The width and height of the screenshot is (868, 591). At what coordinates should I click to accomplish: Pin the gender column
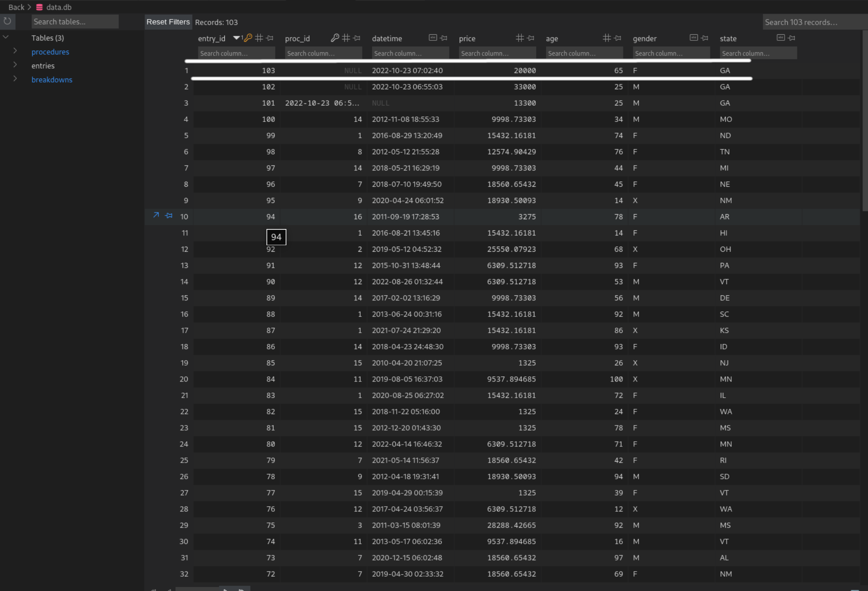(x=704, y=38)
